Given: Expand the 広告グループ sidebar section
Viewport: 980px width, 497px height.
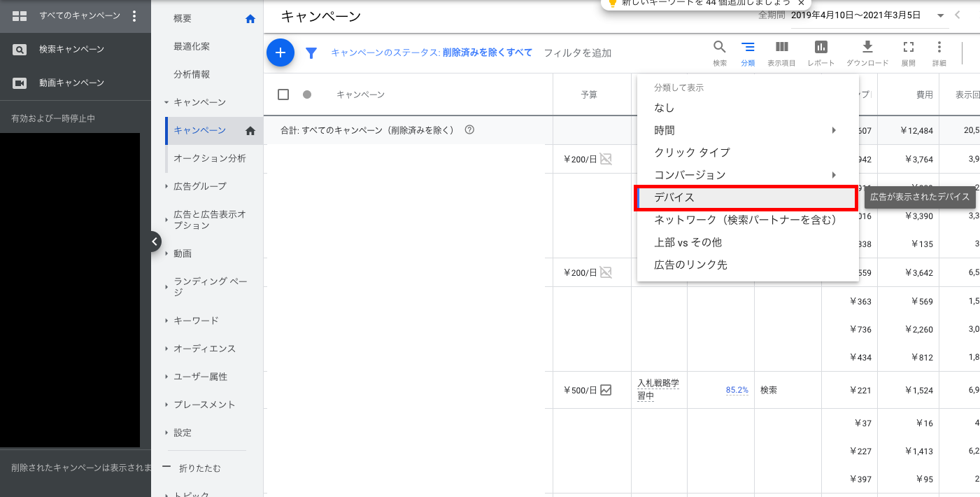Looking at the screenshot, I should point(199,186).
